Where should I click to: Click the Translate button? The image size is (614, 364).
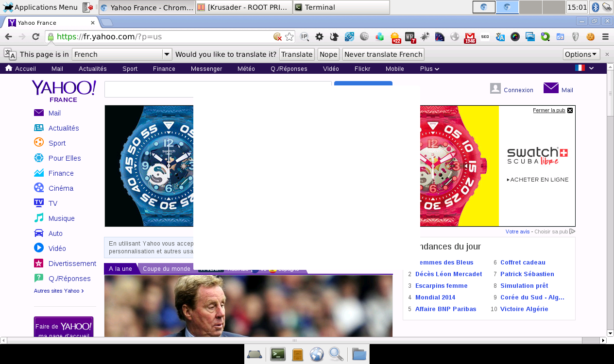pos(297,54)
